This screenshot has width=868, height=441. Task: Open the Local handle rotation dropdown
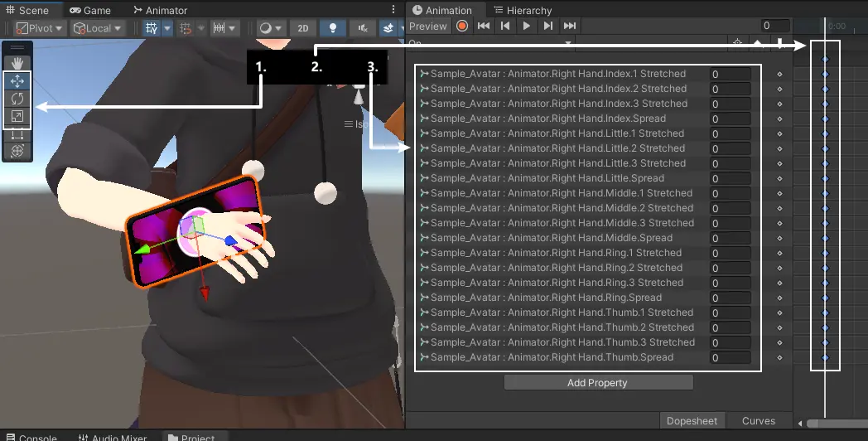coord(98,28)
